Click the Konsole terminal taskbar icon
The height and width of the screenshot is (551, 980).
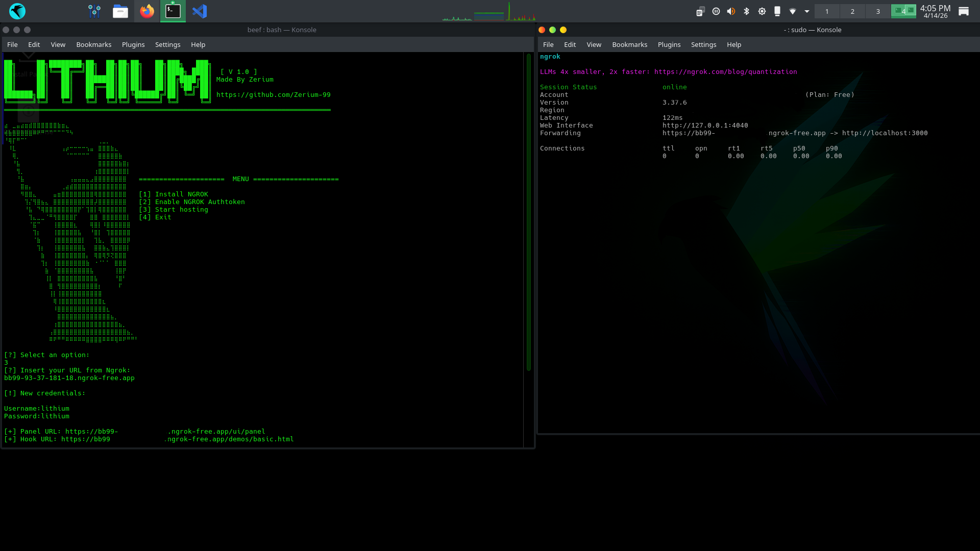(173, 11)
